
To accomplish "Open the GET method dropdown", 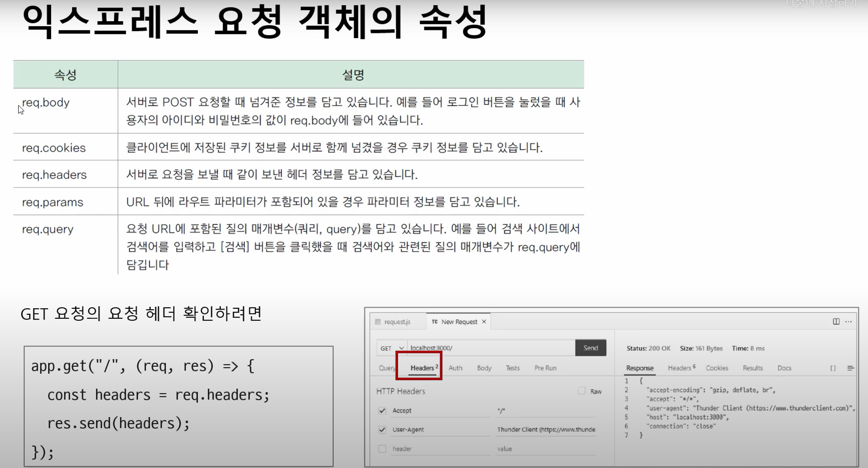I will (x=392, y=348).
